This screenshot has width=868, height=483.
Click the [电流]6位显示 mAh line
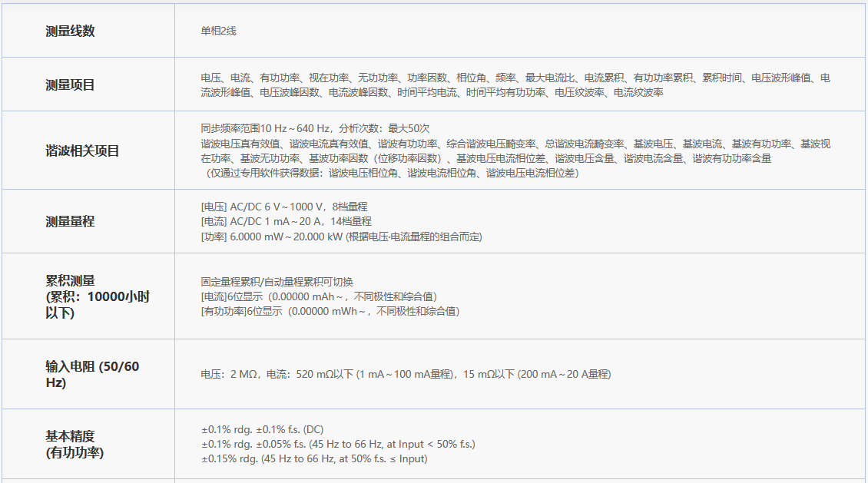(319, 296)
